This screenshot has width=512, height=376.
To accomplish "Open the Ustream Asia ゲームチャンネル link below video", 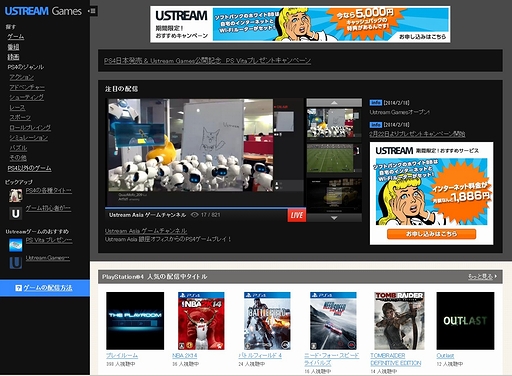I will click(146, 231).
